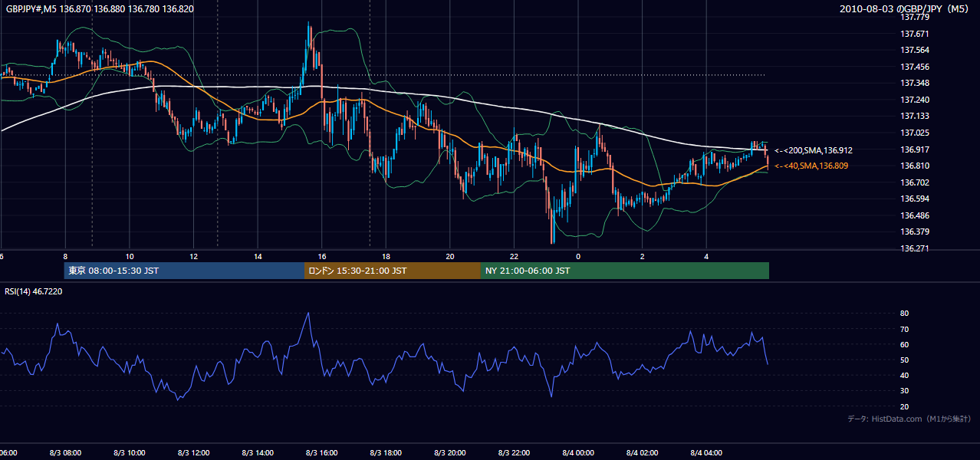Click the 137.671 price axis label
Screen dimensions: 980x460
915,34
